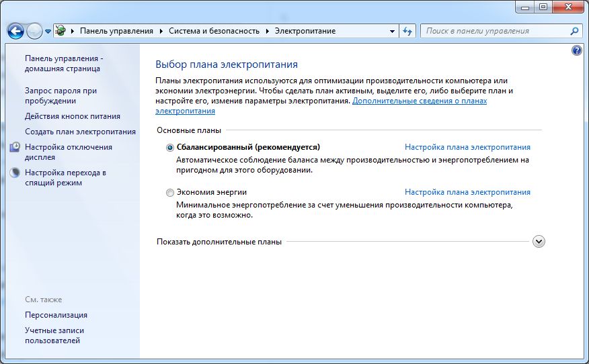Expand Показать дополнительные планы with chevron button
589x364 pixels.
(538, 242)
